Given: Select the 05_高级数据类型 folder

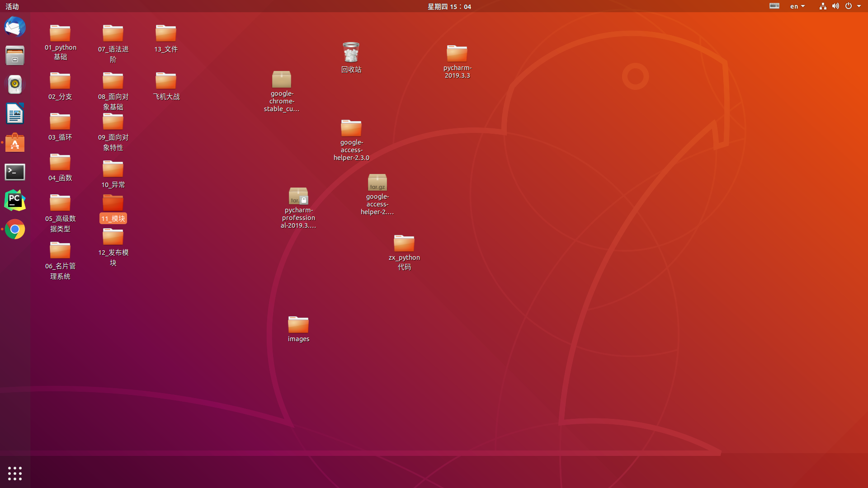Looking at the screenshot, I should click(x=60, y=213).
